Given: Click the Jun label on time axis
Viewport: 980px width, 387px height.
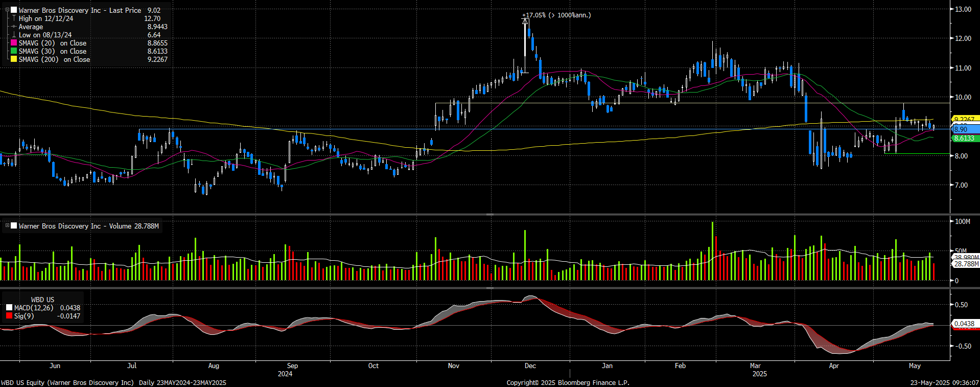Looking at the screenshot, I should [x=55, y=366].
